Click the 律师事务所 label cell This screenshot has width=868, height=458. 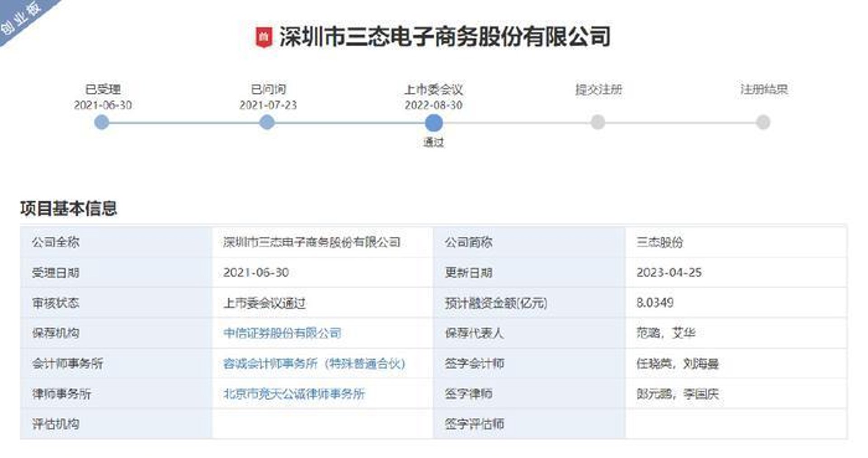coord(116,394)
